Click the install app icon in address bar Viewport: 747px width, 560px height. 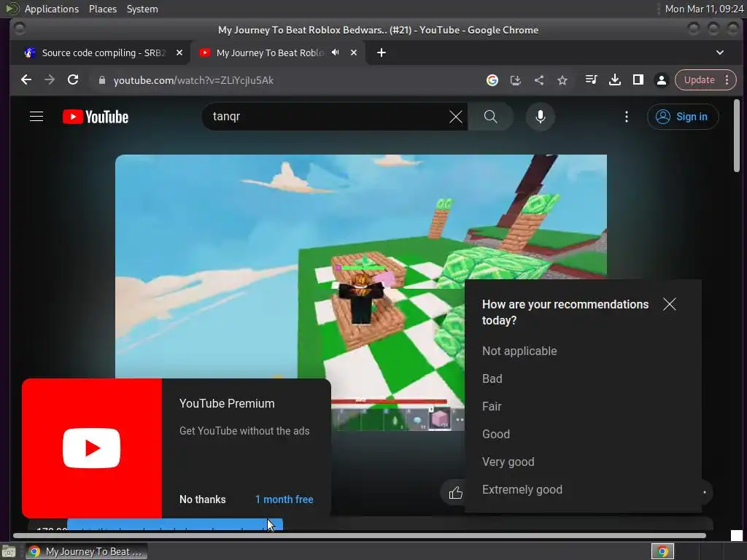pyautogui.click(x=516, y=80)
